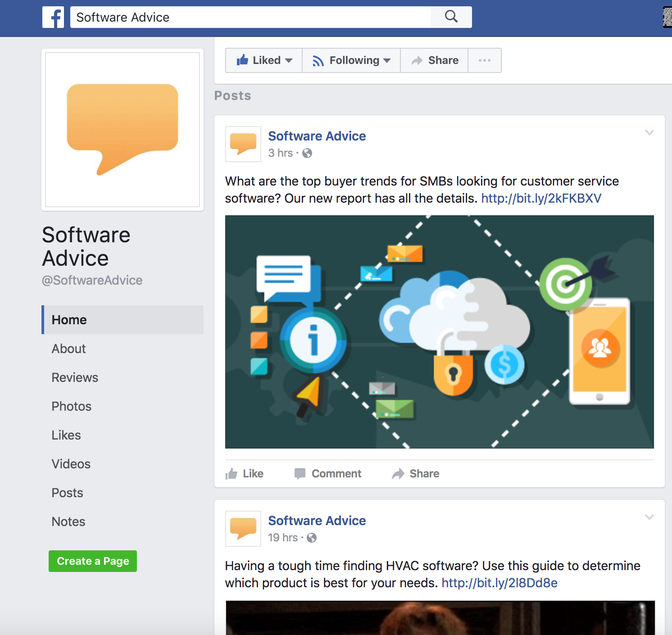Click the three-dots more options button
This screenshot has height=635, width=672.
pos(484,60)
